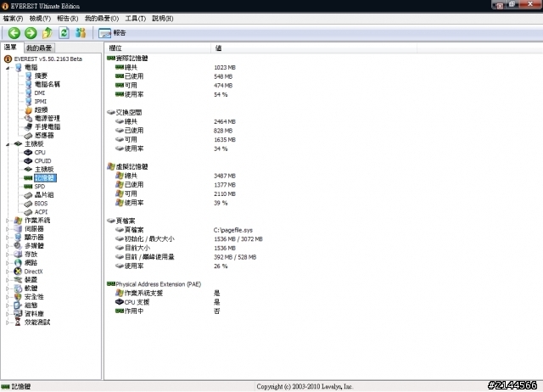Click the value 1536 MB / 3072 MB
The height and width of the screenshot is (392, 543).
coord(238,239)
